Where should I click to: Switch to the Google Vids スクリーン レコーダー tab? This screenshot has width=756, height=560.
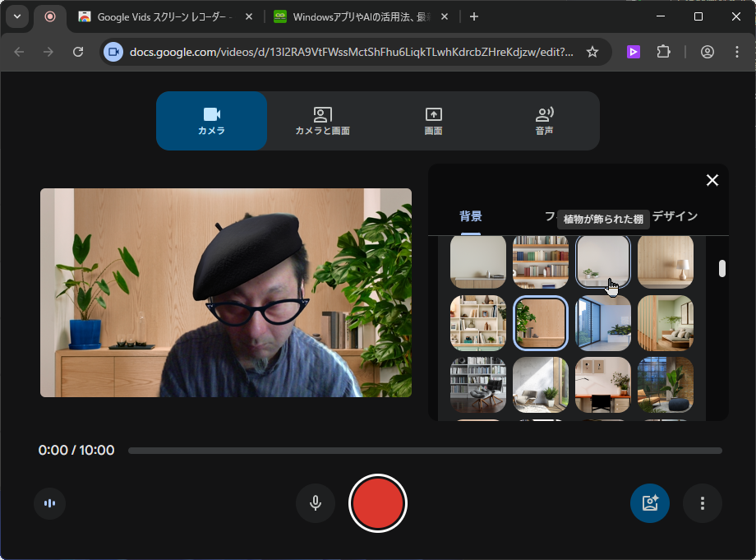tap(164, 17)
